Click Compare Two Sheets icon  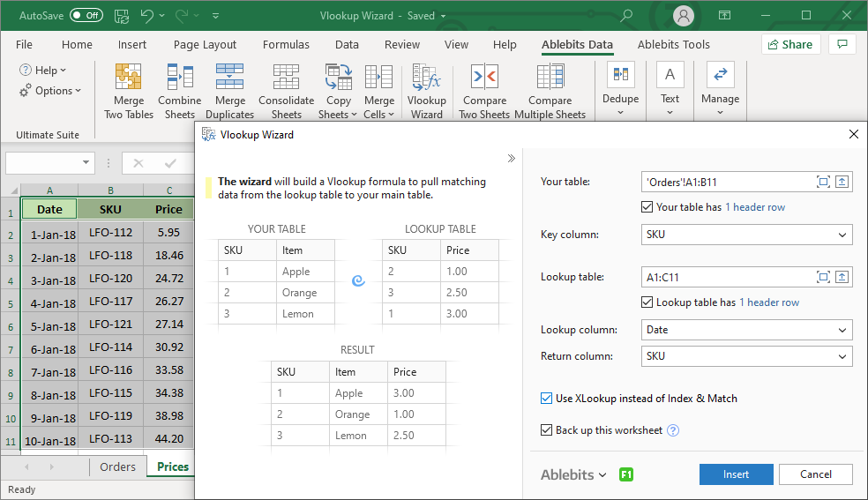click(x=484, y=76)
